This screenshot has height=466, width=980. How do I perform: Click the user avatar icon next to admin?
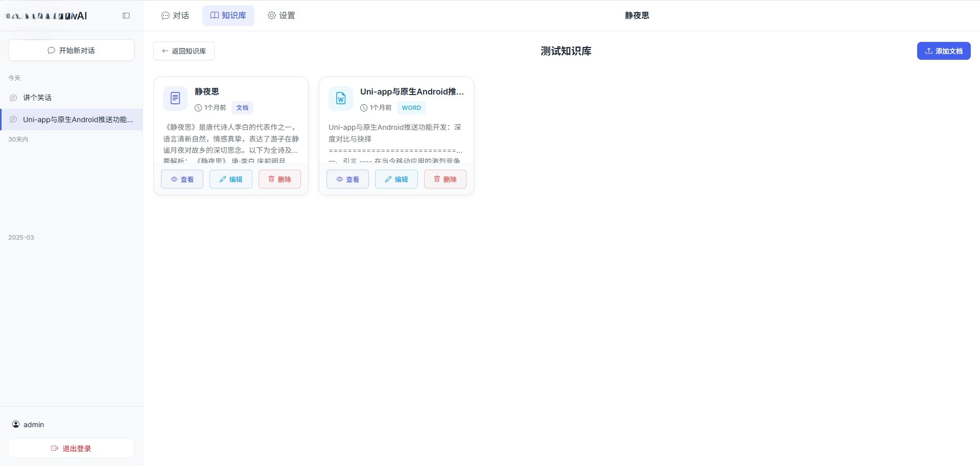coord(16,425)
